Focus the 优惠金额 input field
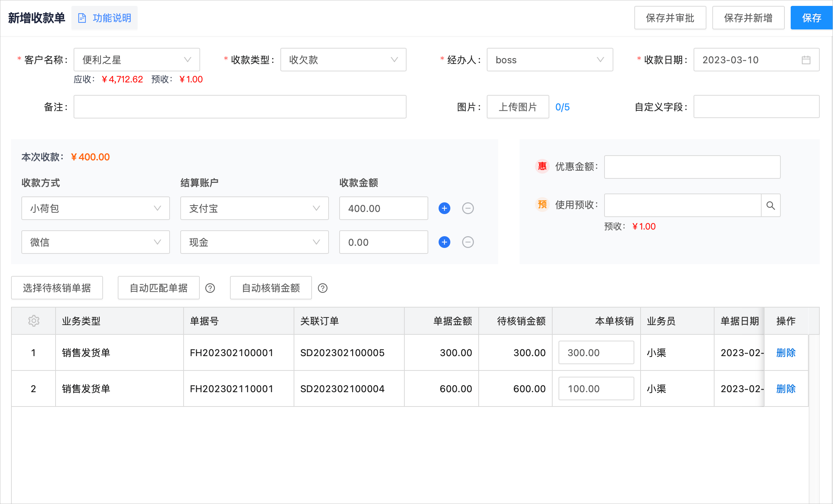 pos(692,167)
